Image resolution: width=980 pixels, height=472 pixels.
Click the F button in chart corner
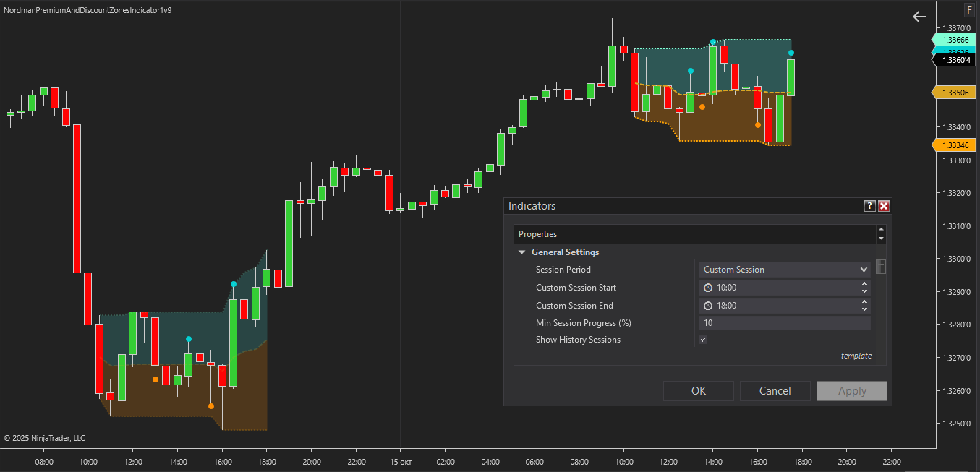(969, 10)
